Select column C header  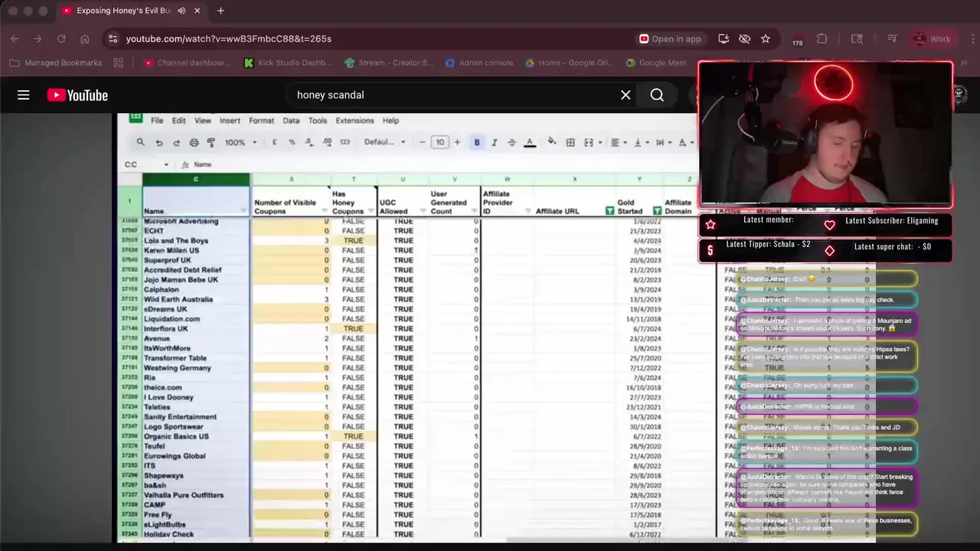click(x=196, y=179)
